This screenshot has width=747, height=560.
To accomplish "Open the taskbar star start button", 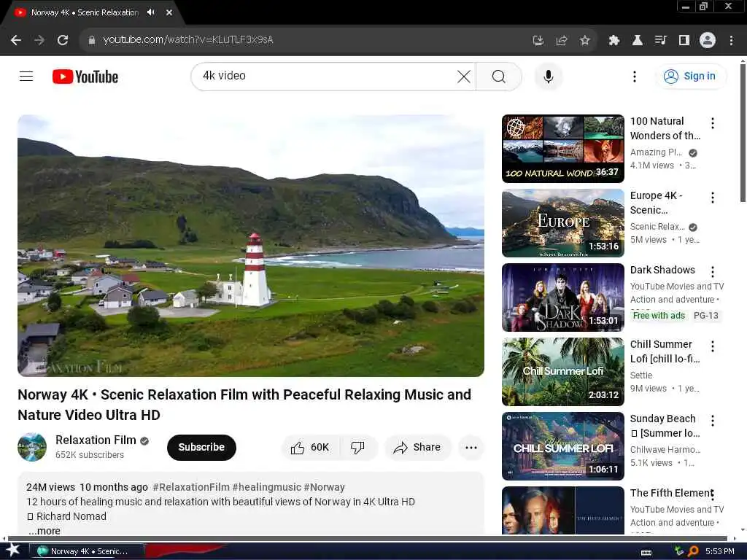I will click(x=13, y=551).
